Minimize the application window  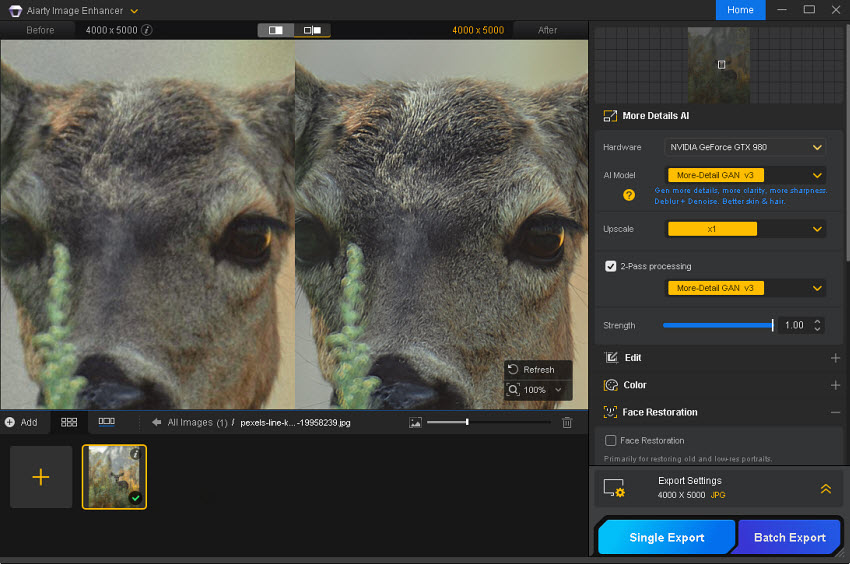coord(782,10)
